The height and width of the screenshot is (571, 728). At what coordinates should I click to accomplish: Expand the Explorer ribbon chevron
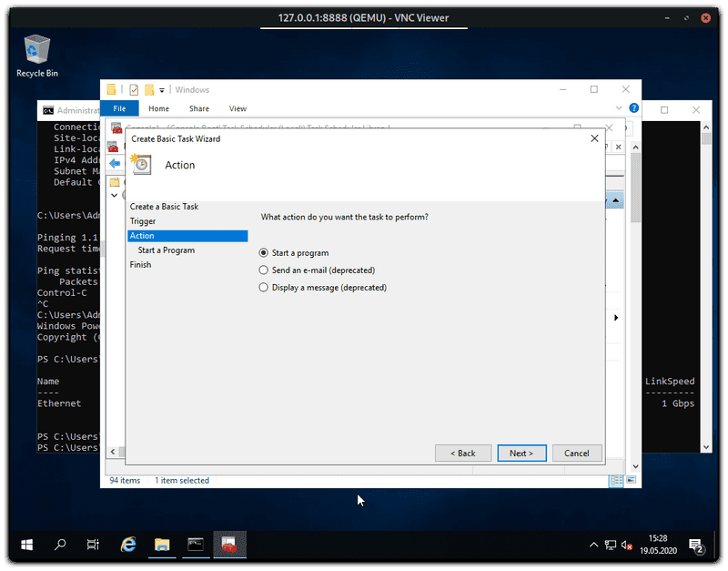pyautogui.click(x=619, y=107)
